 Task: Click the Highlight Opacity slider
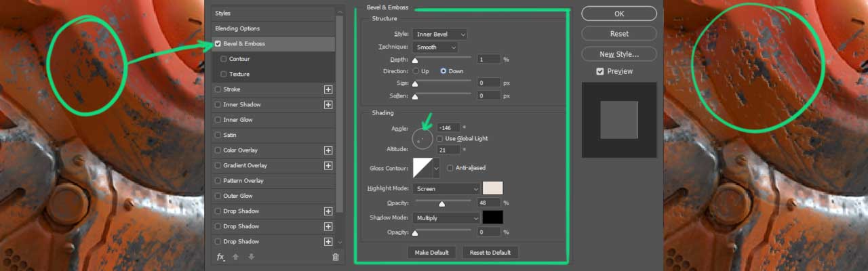pos(442,200)
